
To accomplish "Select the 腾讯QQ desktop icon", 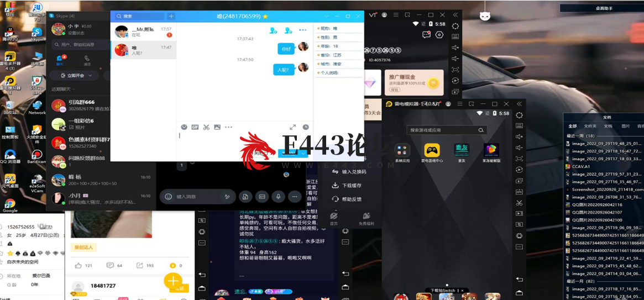I will [x=9, y=34].
